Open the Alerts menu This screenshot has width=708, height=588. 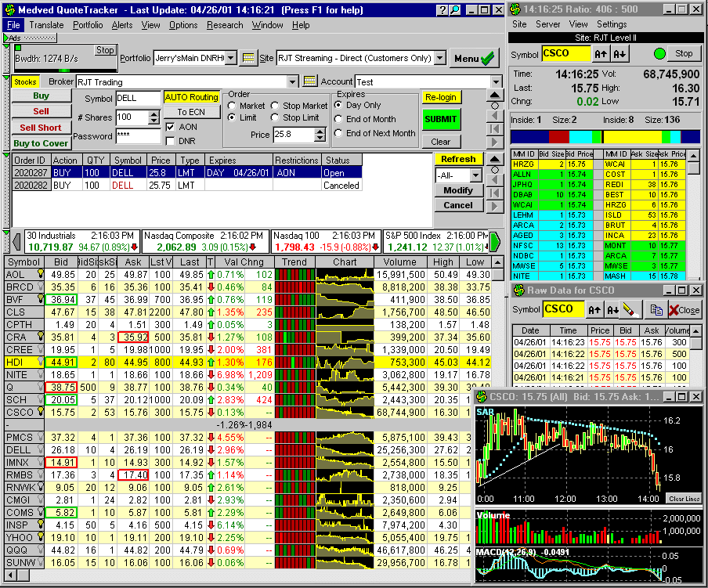click(x=121, y=25)
